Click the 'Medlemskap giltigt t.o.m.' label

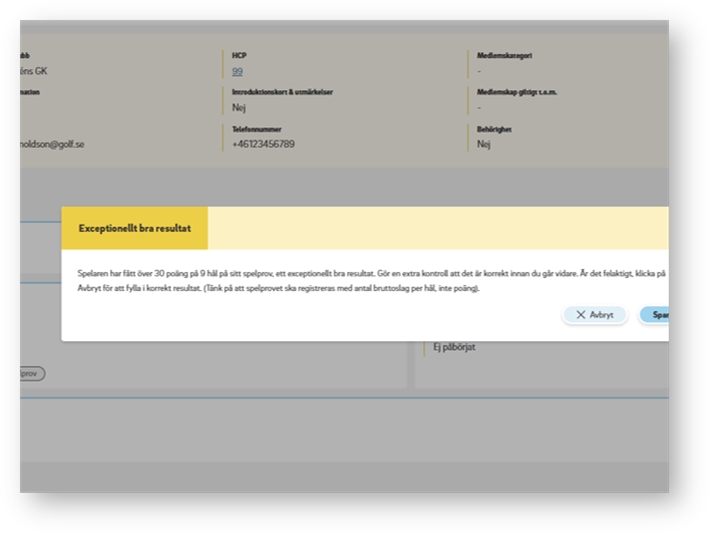click(516, 92)
